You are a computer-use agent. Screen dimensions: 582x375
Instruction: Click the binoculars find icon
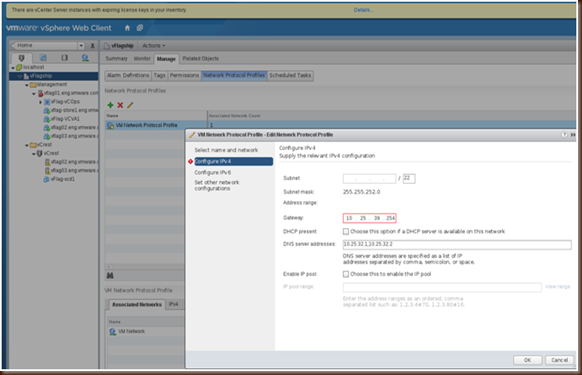(x=110, y=275)
